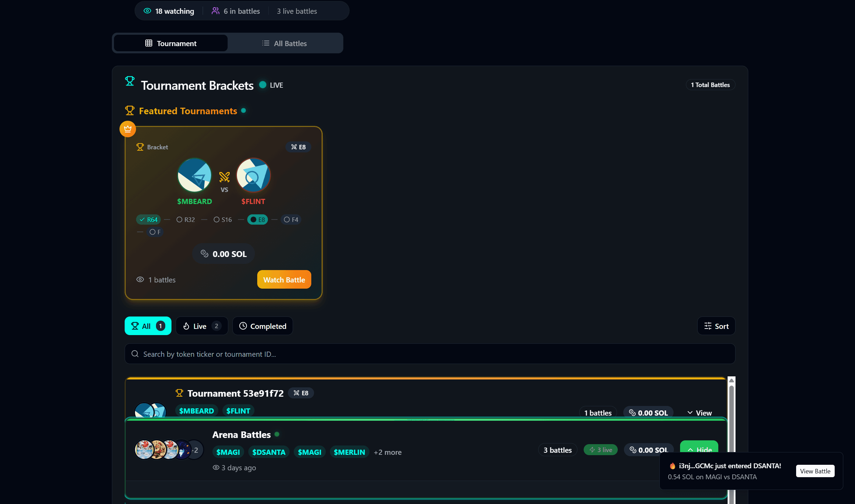Click the eye icon next to 18 watching
The width and height of the screenshot is (855, 504).
point(147,11)
